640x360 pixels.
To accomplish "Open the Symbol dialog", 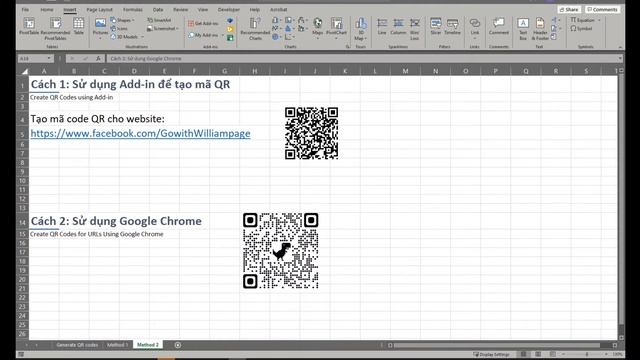I will tap(582, 29).
